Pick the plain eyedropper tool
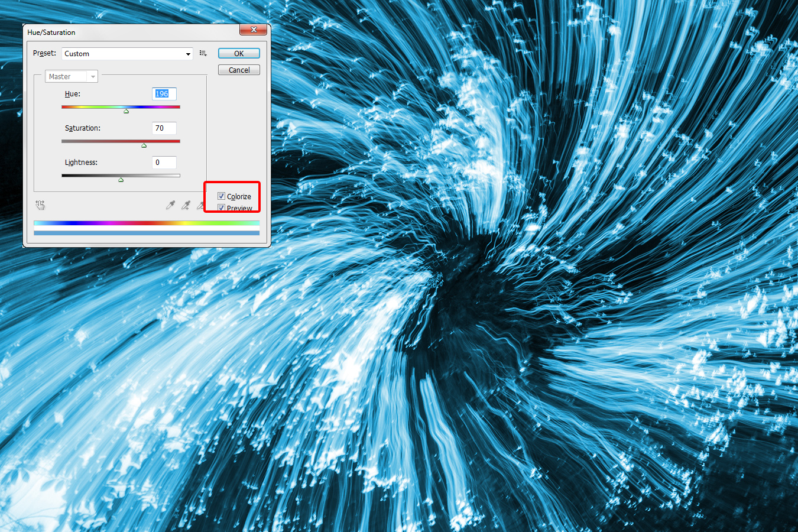This screenshot has width=798, height=532. (170, 205)
